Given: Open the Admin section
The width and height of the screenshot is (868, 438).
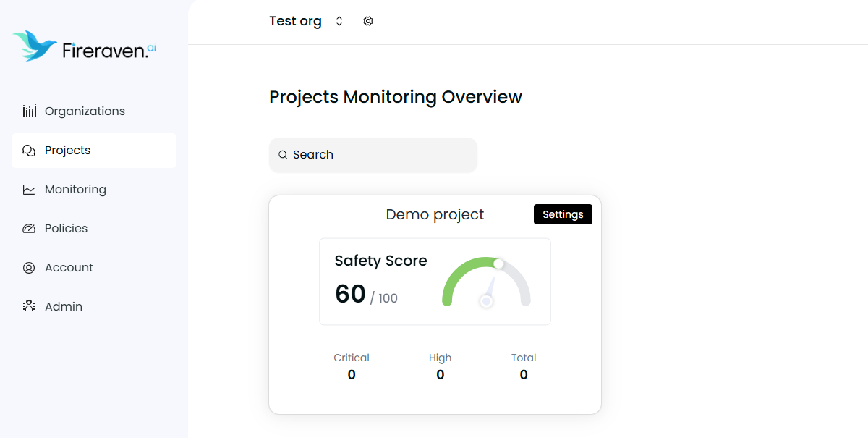Looking at the screenshot, I should (x=64, y=306).
